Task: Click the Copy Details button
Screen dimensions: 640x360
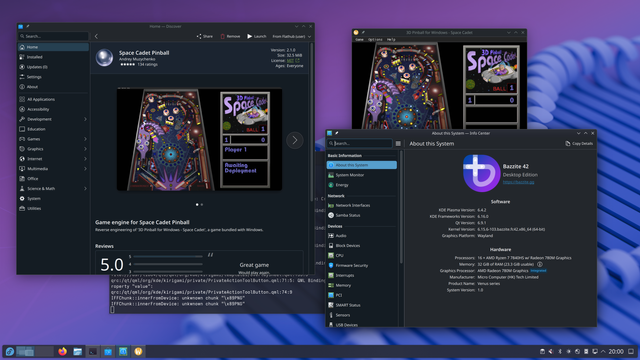Action: [x=579, y=143]
